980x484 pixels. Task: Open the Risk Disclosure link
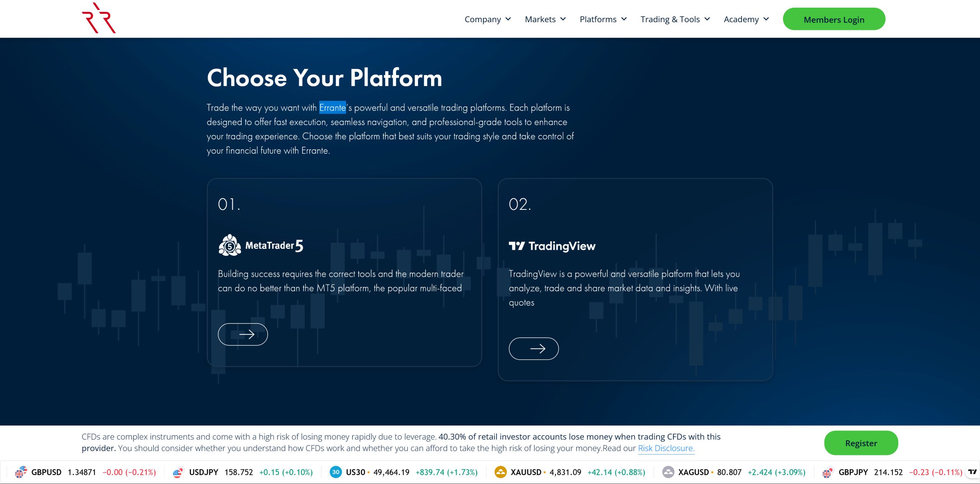[666, 448]
